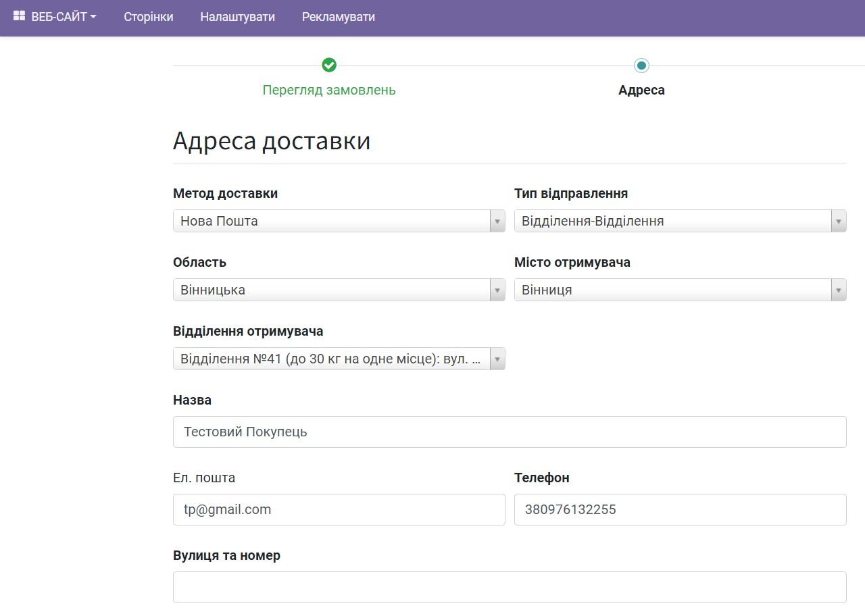
Task: Click the Назва label
Action: (x=192, y=400)
